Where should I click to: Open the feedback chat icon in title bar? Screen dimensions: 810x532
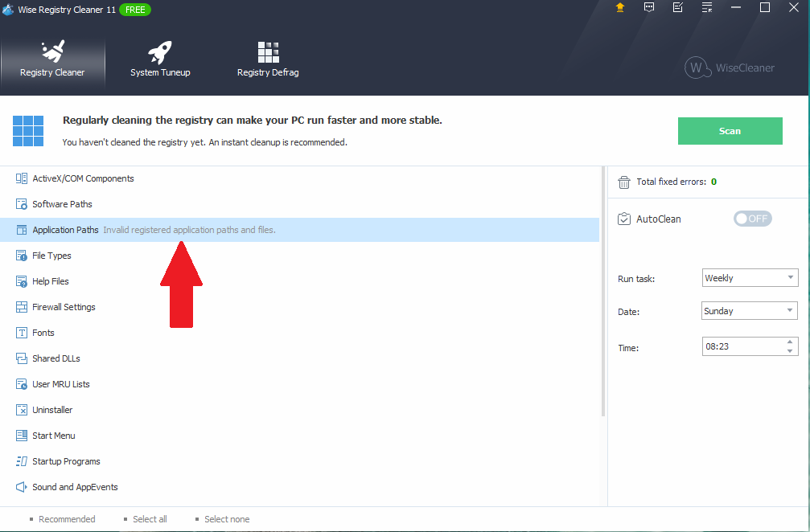click(649, 7)
